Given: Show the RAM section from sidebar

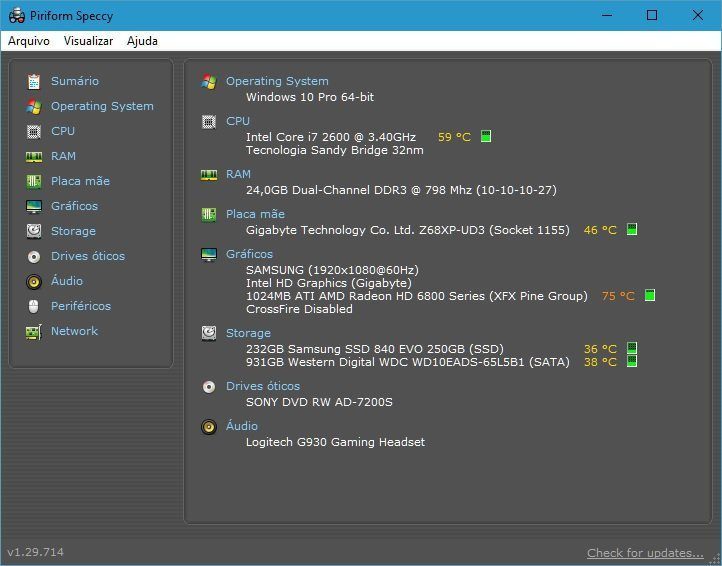Looking at the screenshot, I should tap(63, 156).
